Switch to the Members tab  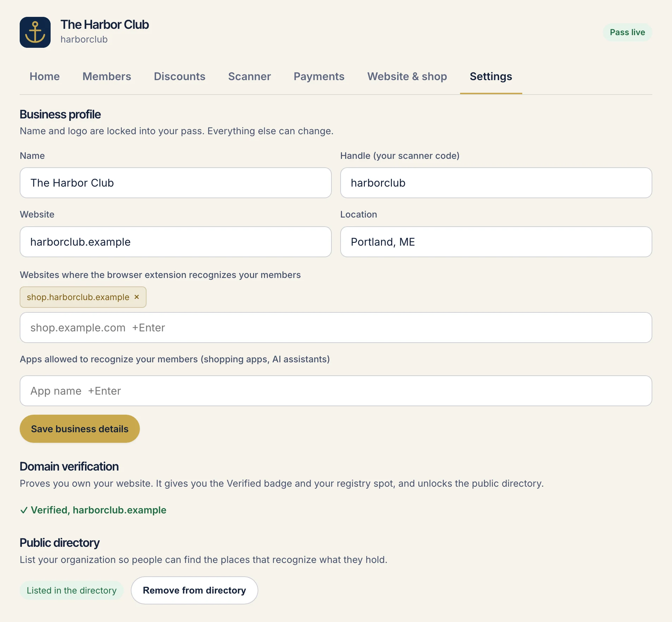[107, 76]
